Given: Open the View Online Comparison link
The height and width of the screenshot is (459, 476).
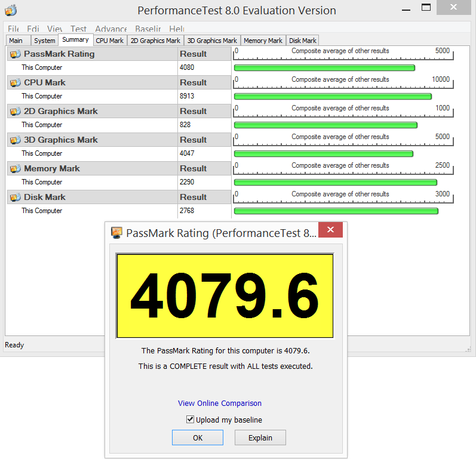Looking at the screenshot, I should (219, 403).
